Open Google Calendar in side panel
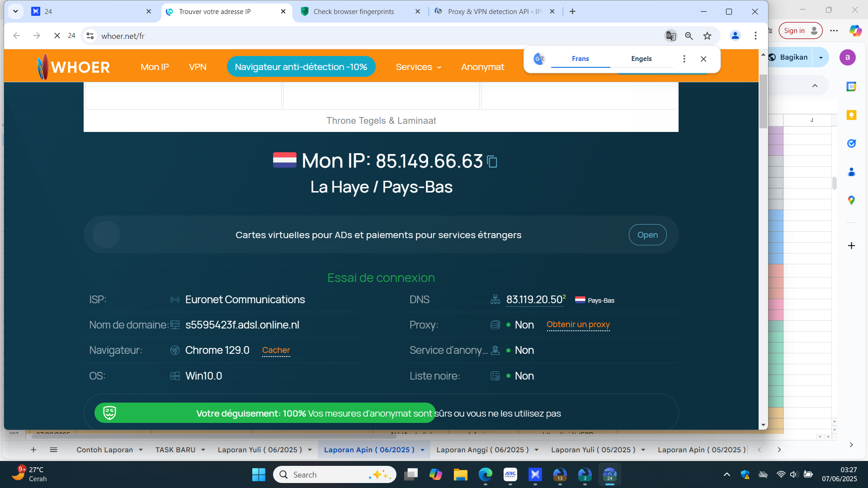 click(x=851, y=86)
